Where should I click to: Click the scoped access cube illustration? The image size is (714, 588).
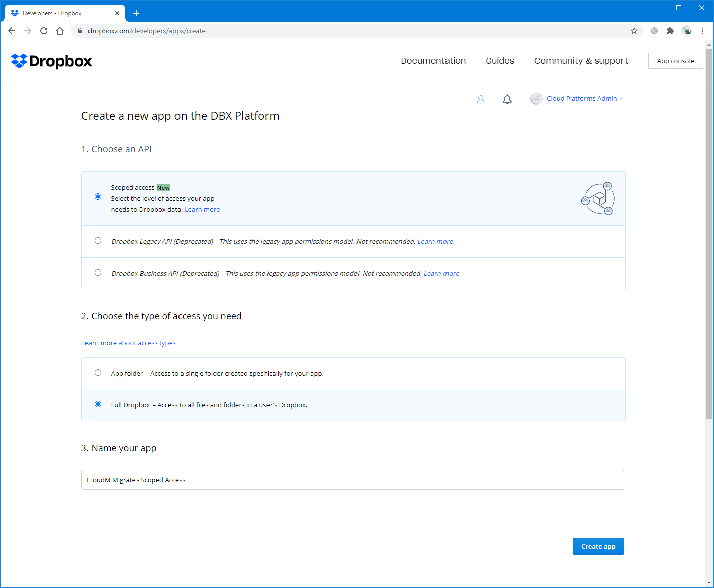tap(598, 199)
